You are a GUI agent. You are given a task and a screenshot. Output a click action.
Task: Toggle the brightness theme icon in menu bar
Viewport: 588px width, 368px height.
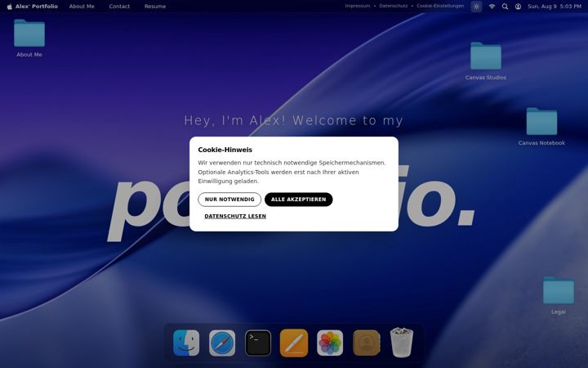click(x=476, y=7)
